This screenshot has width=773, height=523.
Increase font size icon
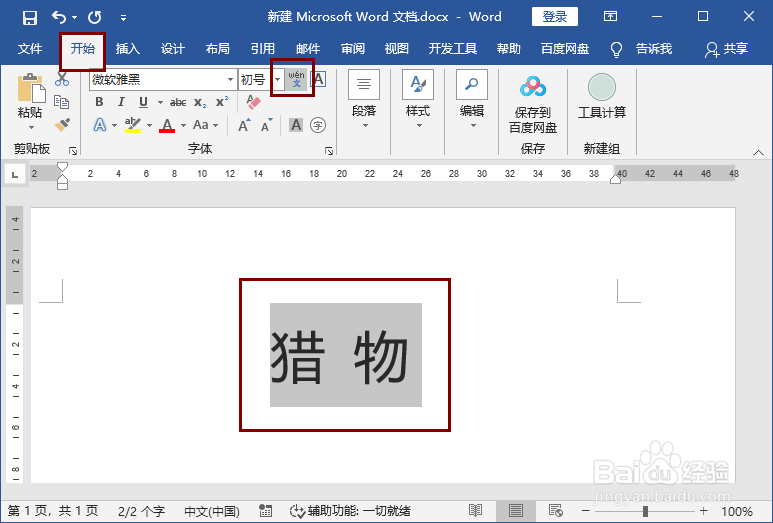244,125
